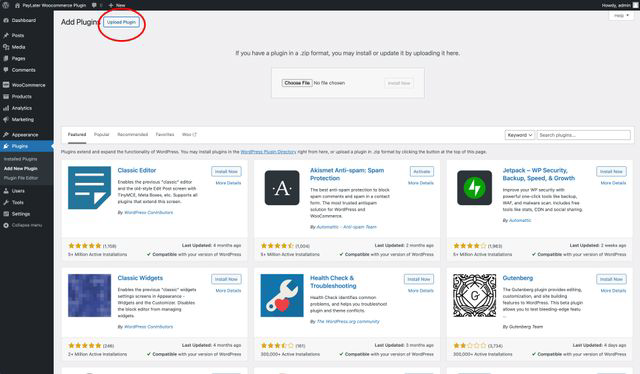The image size is (640, 374).
Task: Click the Media icon in sidebar
Action: pos(6,47)
